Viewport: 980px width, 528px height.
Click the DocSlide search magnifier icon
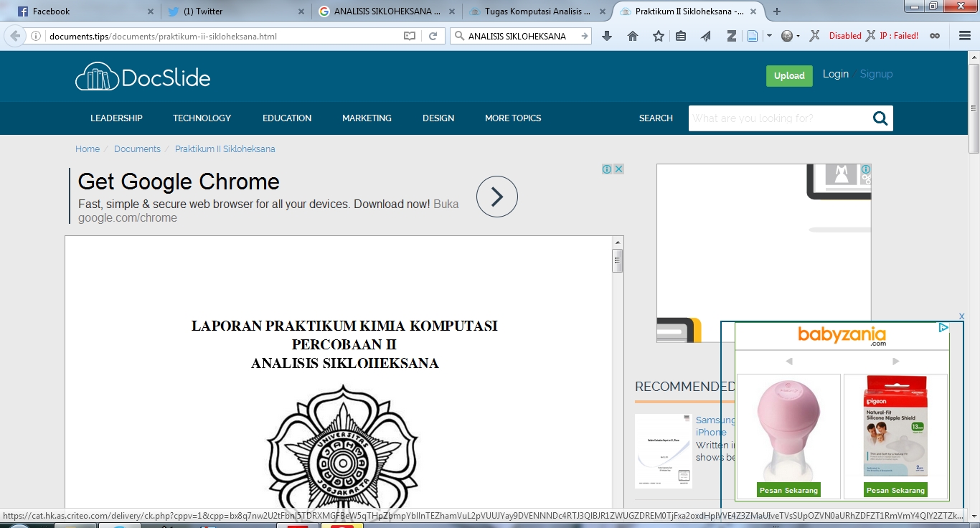click(880, 118)
